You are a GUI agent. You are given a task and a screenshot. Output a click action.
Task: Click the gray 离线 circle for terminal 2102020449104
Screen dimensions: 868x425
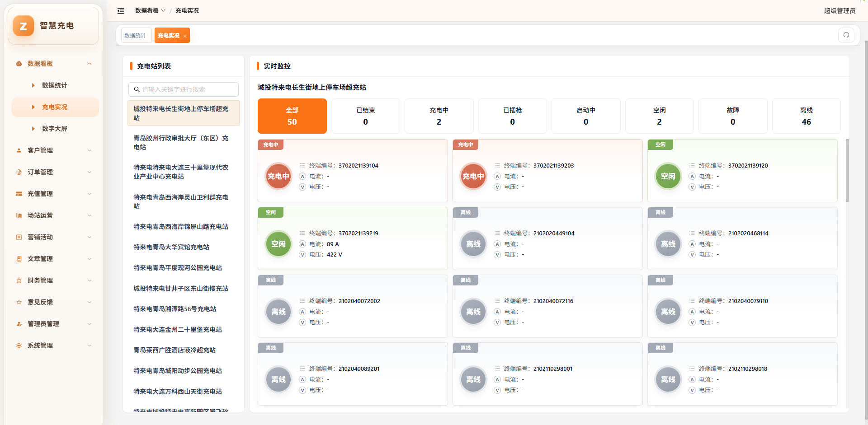(x=473, y=244)
